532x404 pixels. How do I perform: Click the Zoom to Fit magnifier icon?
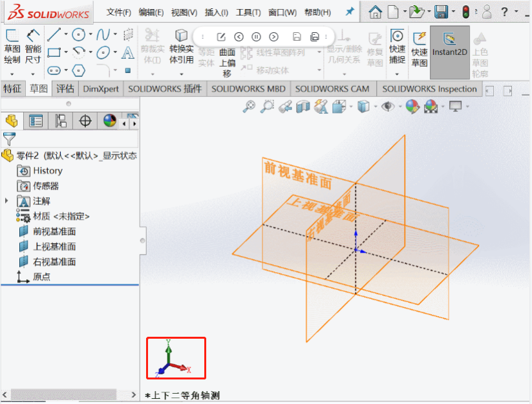(x=249, y=107)
